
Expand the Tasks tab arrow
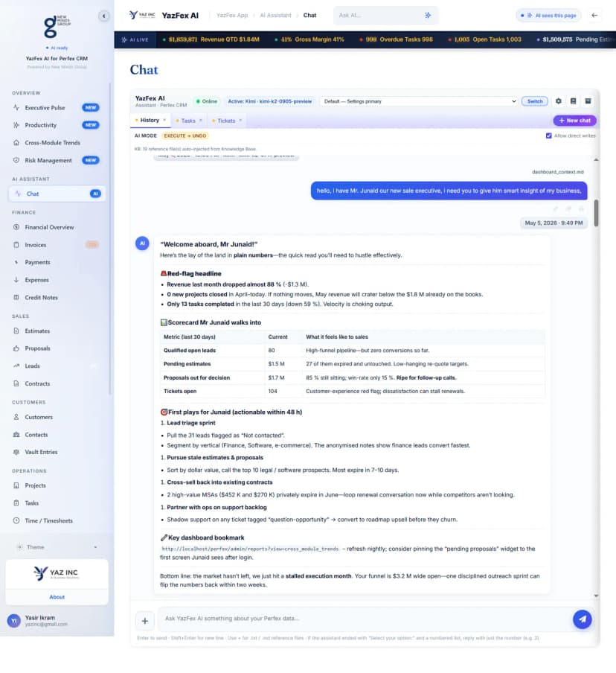click(x=201, y=121)
